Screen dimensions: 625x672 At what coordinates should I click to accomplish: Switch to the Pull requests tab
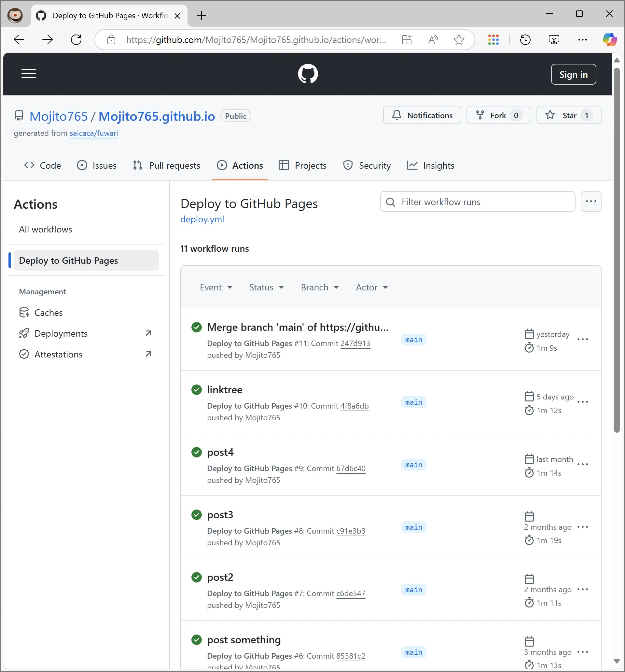click(166, 165)
